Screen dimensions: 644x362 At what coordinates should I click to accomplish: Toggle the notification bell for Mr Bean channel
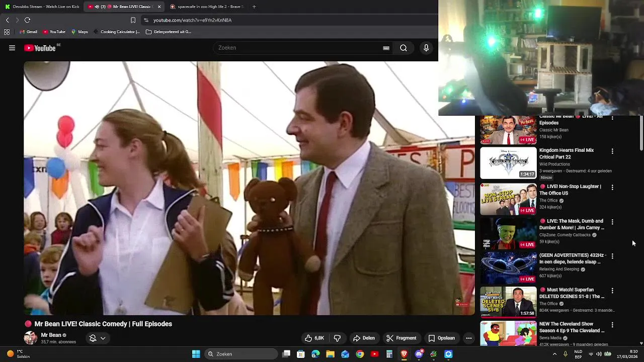[x=93, y=338]
